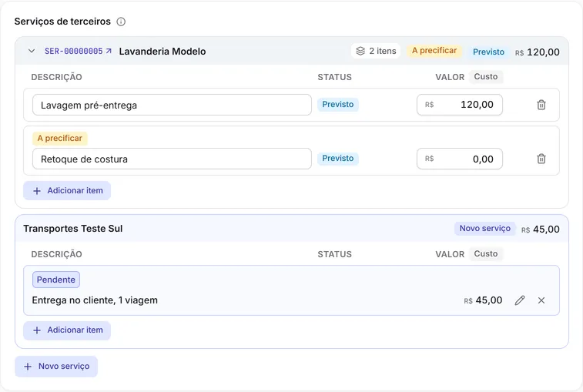Add item to Lavanderia Modelo service
The image size is (583, 392).
67,191
